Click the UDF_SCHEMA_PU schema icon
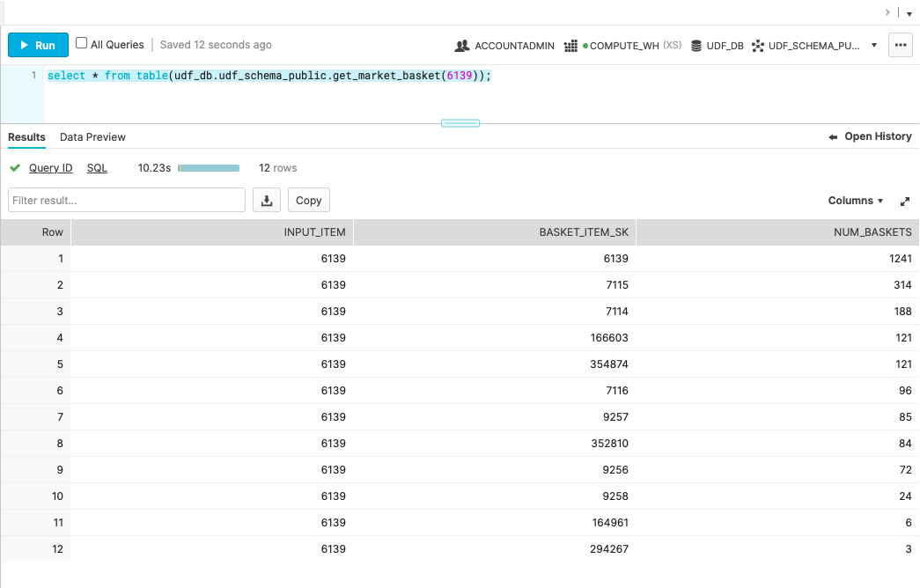 coord(757,46)
